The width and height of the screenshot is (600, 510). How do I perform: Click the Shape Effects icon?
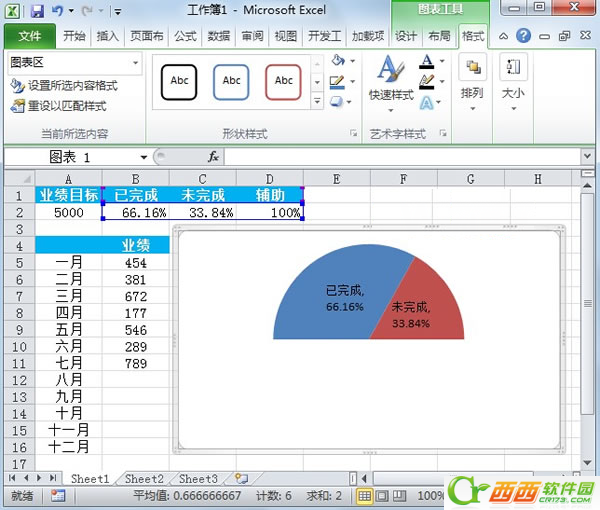pos(336,101)
